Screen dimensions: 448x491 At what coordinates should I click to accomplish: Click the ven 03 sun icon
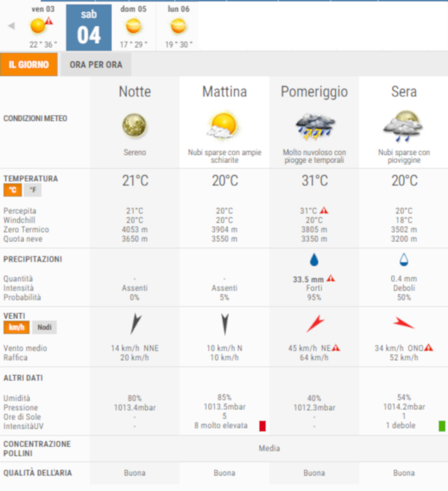(x=37, y=25)
